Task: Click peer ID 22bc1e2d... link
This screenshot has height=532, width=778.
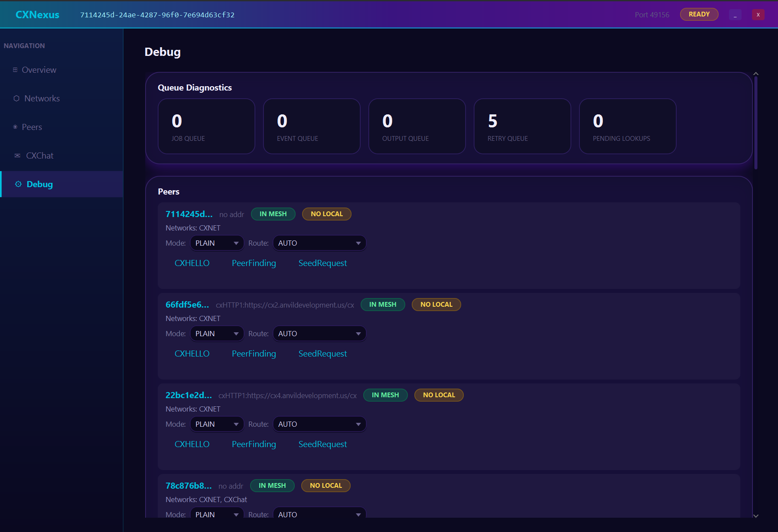Action: click(189, 395)
